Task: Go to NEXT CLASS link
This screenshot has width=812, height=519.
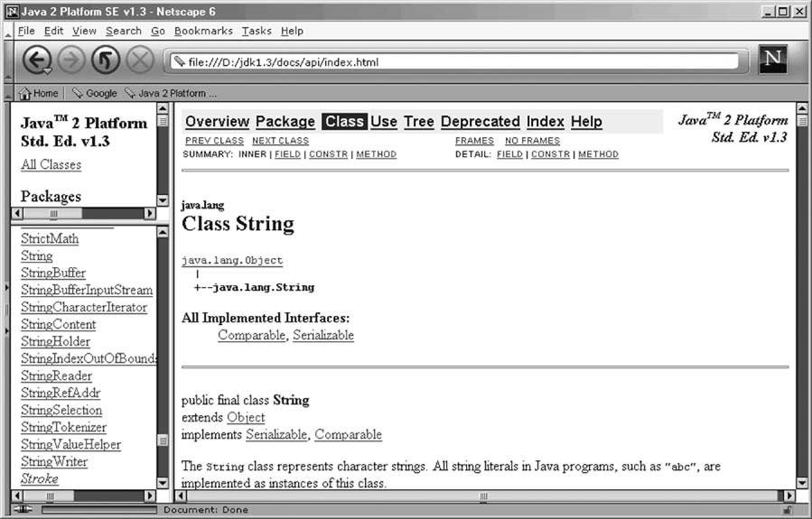Action: pyautogui.click(x=280, y=141)
